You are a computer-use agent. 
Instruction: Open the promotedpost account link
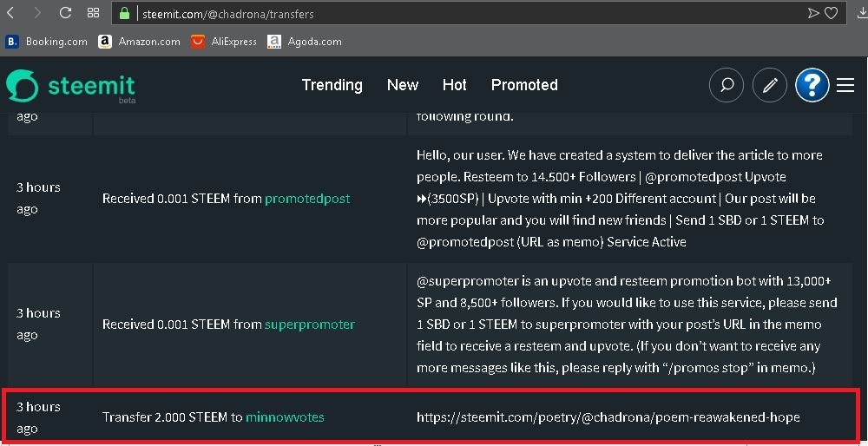(x=307, y=199)
